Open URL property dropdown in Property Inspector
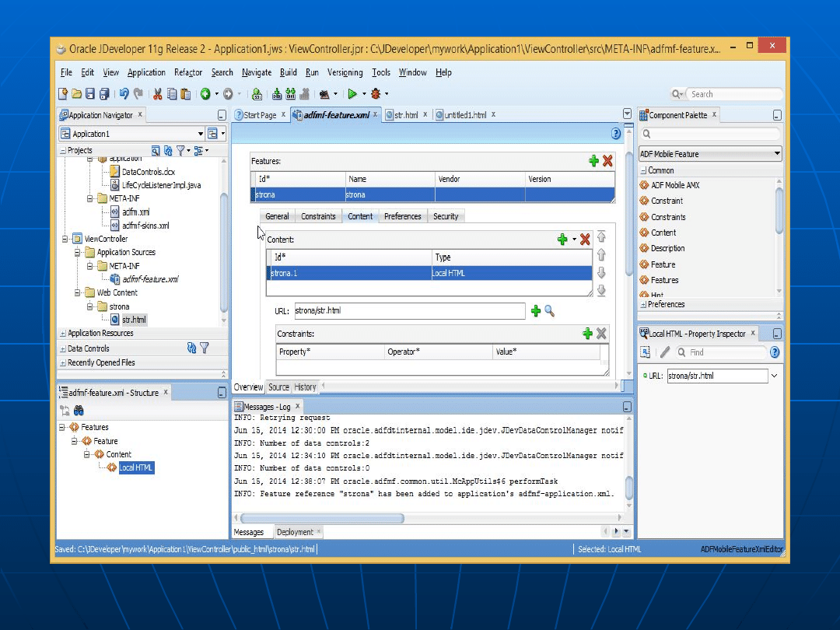Viewport: 840px width, 630px height. coord(774,376)
